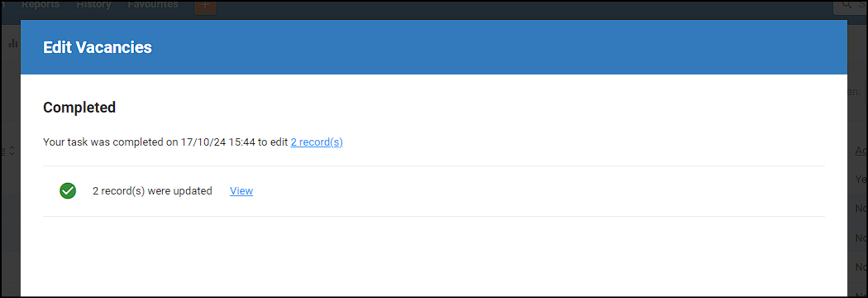868x298 pixels.
Task: Click the bar chart icon behind dialog
Action: pos(12,43)
